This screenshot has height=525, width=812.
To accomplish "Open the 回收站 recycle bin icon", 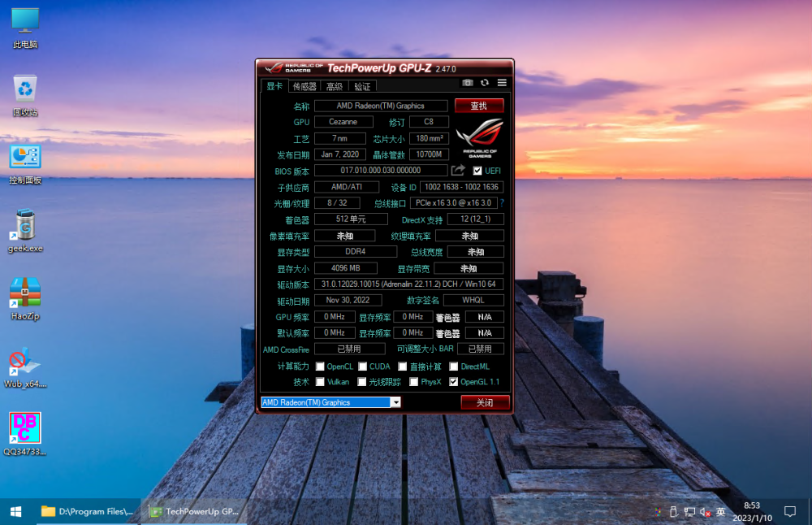I will (x=25, y=95).
